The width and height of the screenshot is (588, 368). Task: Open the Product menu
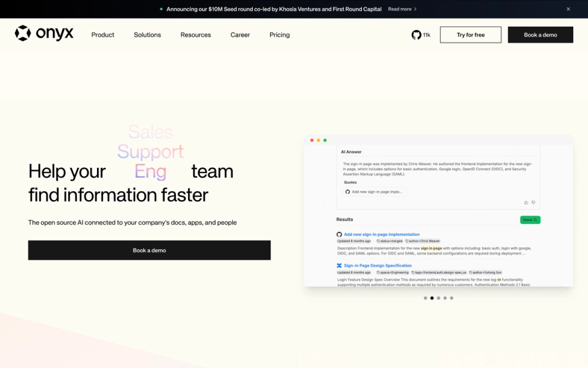[103, 35]
